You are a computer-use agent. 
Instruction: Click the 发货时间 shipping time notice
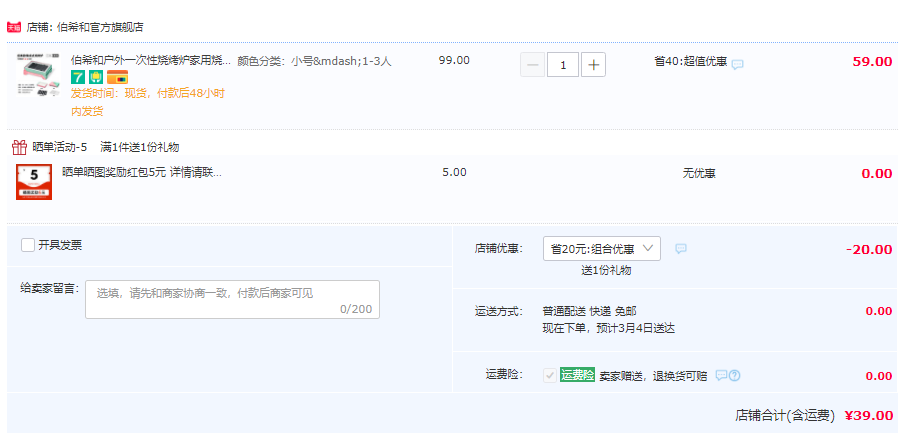148,102
